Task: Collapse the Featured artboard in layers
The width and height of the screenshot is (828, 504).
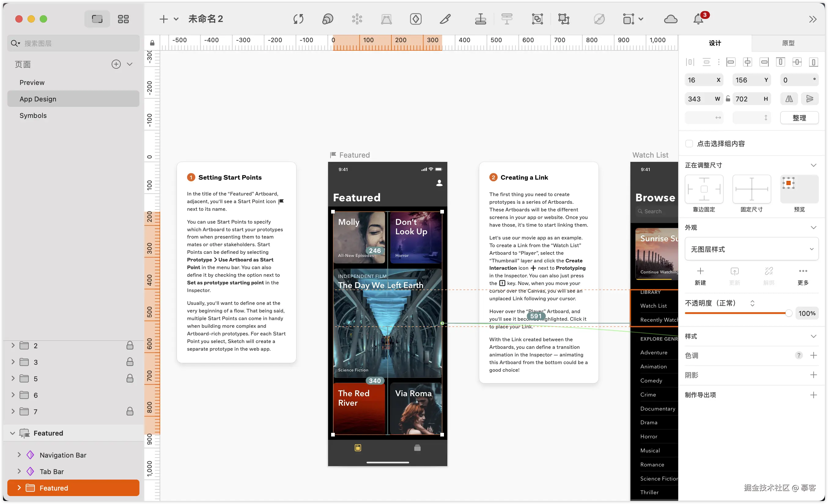Action: point(13,433)
